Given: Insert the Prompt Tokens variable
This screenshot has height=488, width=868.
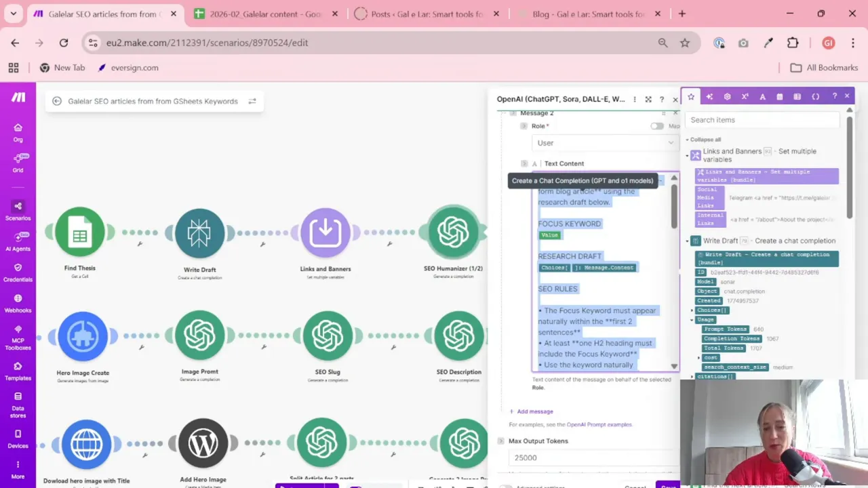Looking at the screenshot, I should [726, 329].
